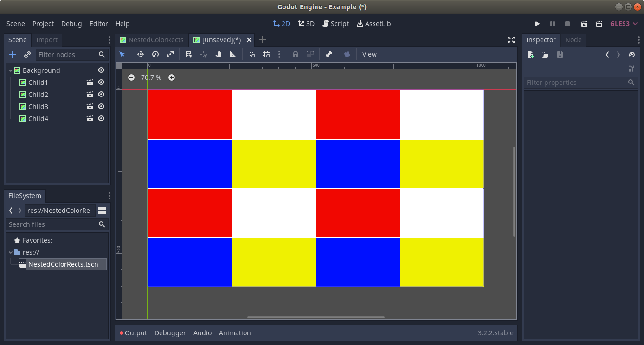Close the [unsaved](*) scene tab
Image resolution: width=644 pixels, height=345 pixels.
click(249, 40)
